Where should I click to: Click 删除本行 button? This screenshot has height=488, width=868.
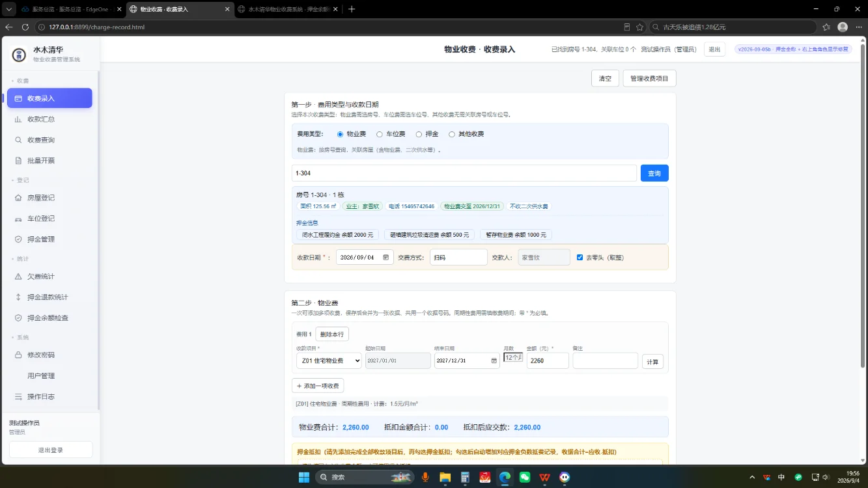332,334
